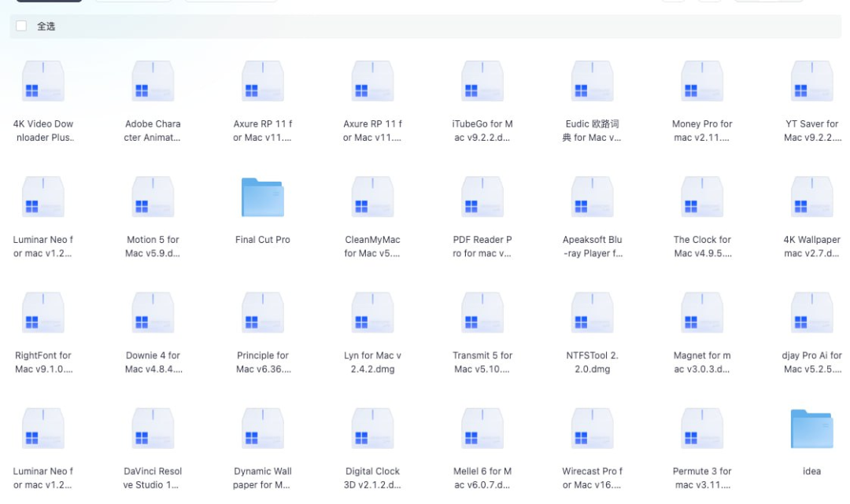Choose the YT Saver for Mac file icon
The image size is (850, 504).
(x=811, y=82)
